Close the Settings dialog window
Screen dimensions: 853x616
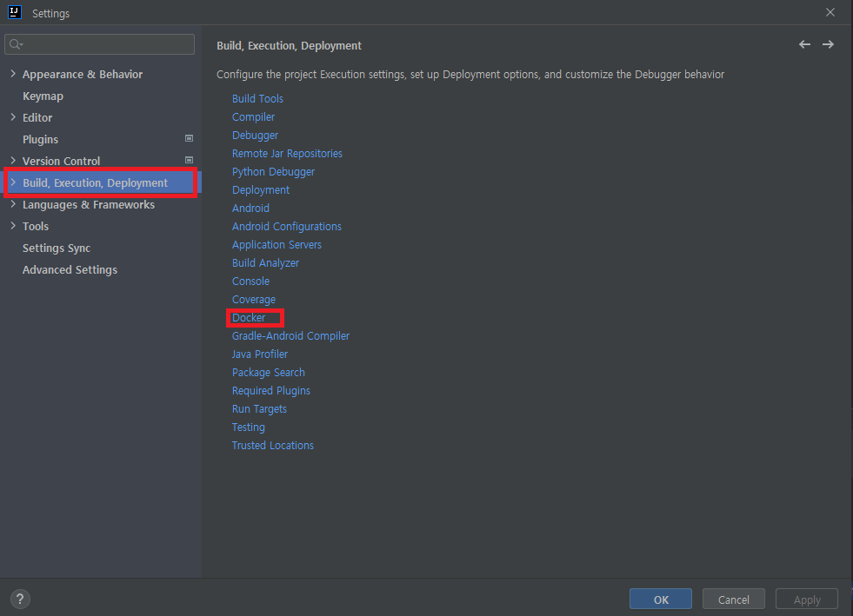coord(830,12)
